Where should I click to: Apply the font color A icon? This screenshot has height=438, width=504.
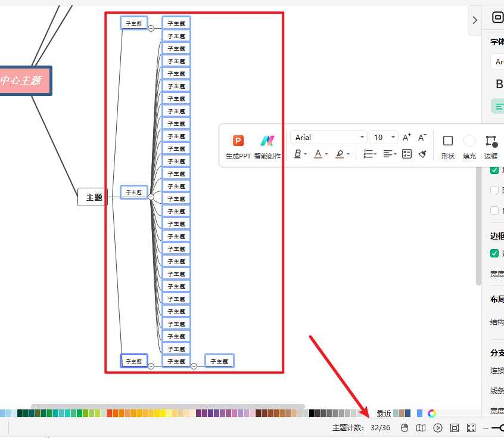click(x=318, y=154)
